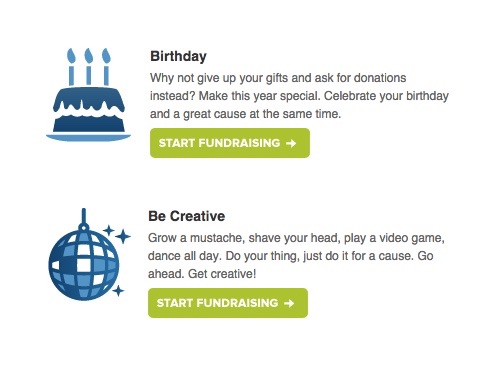The height and width of the screenshot is (382, 497).
Task: Click the 'Grow a mustache' description text
Action: coord(195,238)
